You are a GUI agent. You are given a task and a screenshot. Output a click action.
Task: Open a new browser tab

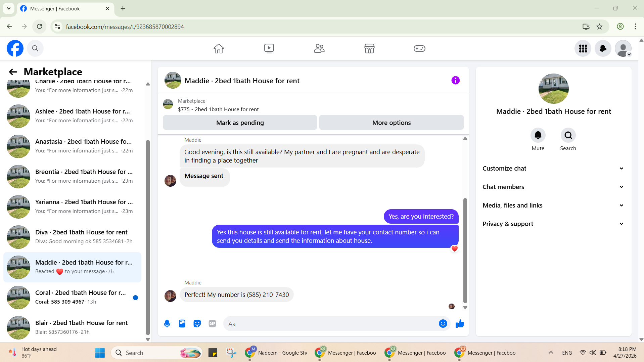coord(123,8)
